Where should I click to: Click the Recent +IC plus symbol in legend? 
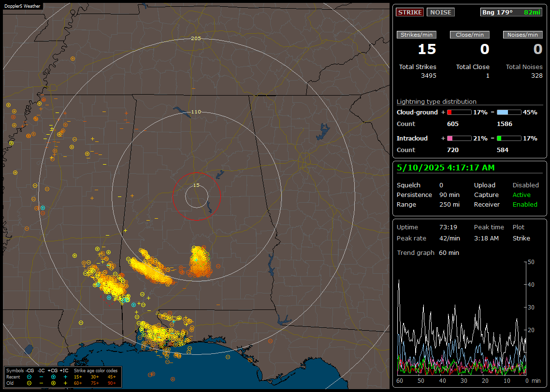pos(65,377)
